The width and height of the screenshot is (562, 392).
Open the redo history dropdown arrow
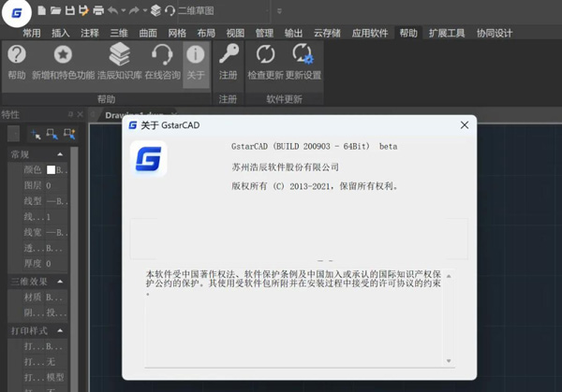pos(145,10)
